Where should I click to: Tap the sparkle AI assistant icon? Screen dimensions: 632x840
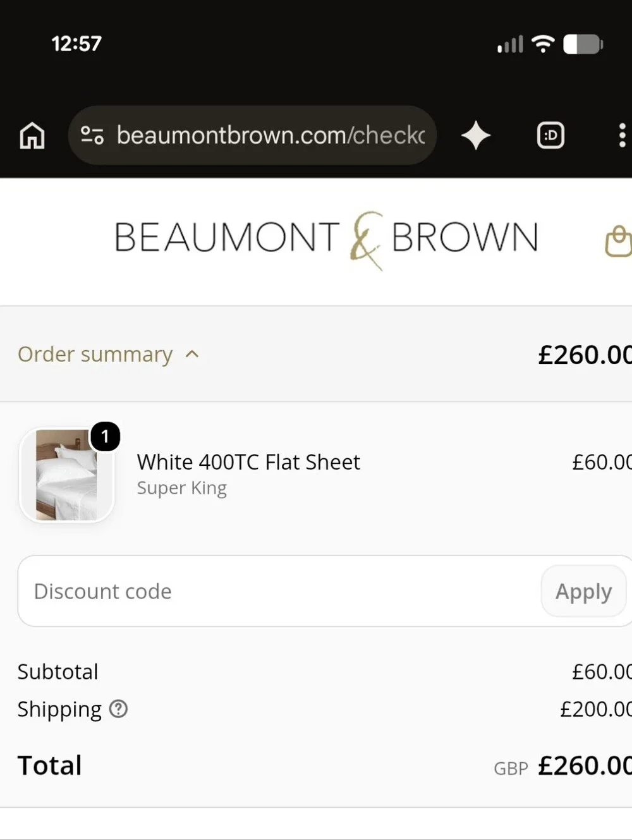[476, 135]
